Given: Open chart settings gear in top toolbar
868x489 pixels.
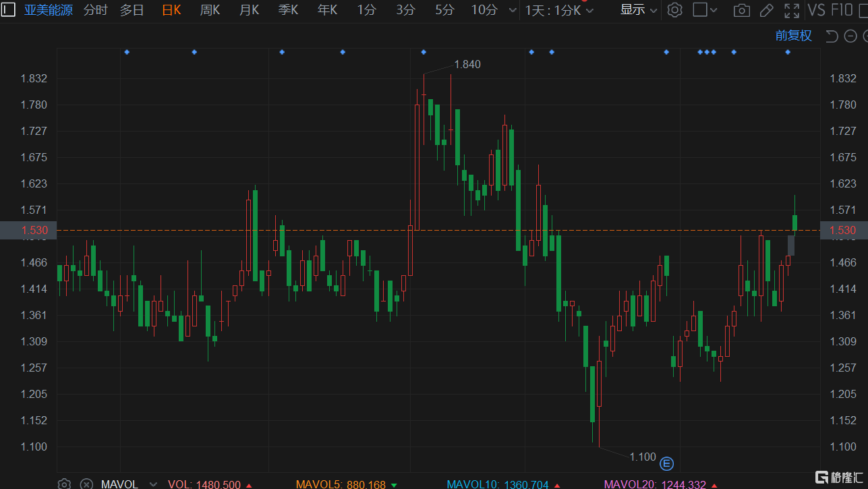Looking at the screenshot, I should coord(674,10).
